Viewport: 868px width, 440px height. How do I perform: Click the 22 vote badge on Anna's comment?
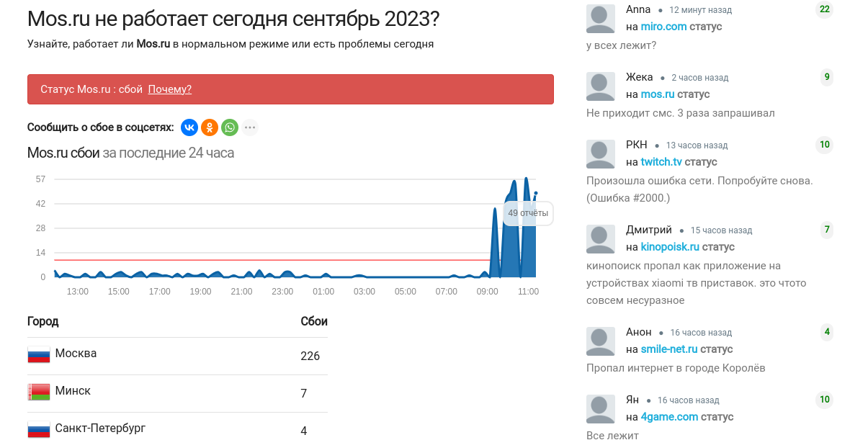coord(825,9)
